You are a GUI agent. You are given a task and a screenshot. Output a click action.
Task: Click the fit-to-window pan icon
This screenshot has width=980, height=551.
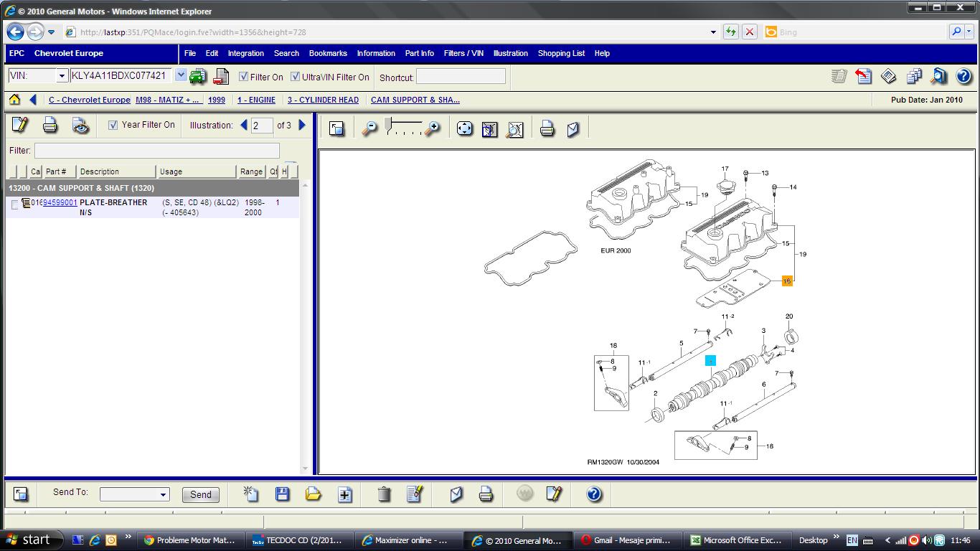tap(465, 128)
